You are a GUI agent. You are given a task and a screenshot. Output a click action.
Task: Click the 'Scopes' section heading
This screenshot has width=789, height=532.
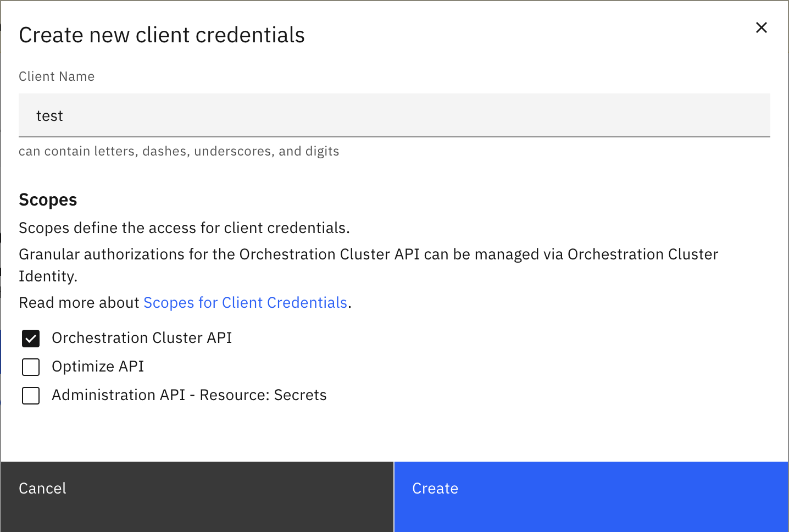[x=48, y=200]
